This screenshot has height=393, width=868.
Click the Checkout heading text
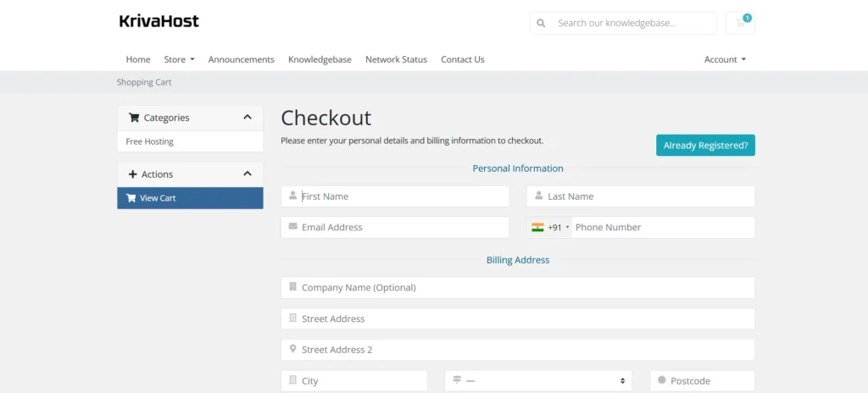click(x=326, y=118)
